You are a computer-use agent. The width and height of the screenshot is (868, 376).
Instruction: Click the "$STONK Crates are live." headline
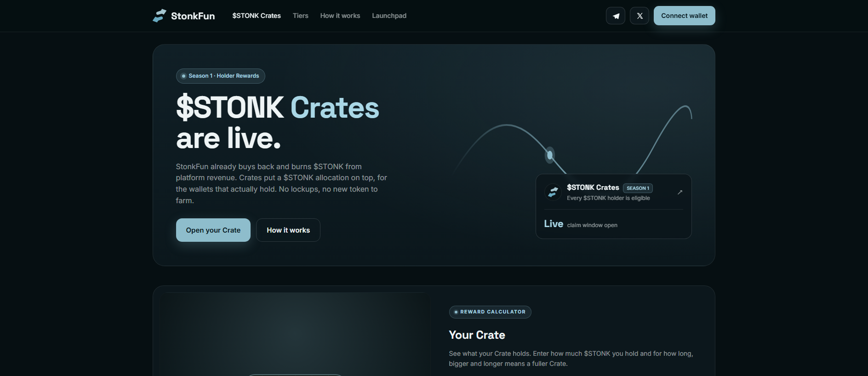(278, 123)
